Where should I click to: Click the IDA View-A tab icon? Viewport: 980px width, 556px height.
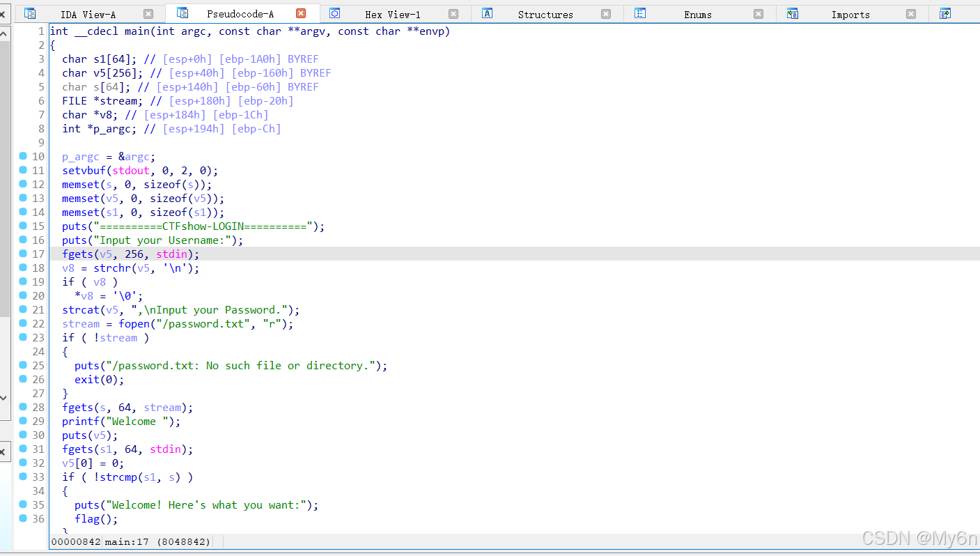pos(29,13)
